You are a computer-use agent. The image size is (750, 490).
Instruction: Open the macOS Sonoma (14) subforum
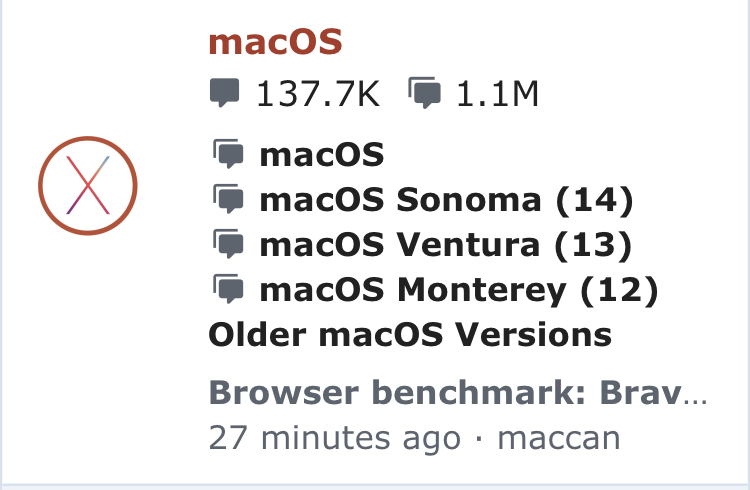[446, 200]
